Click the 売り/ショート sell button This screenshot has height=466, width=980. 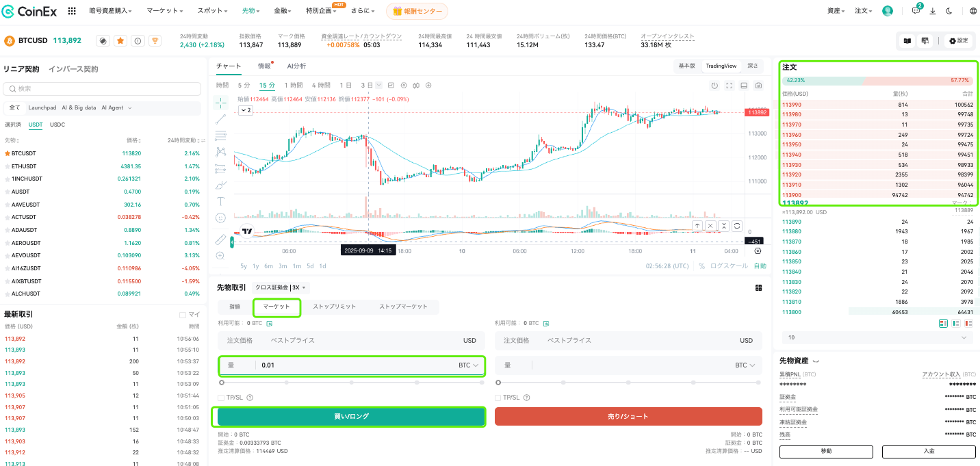[x=628, y=416]
